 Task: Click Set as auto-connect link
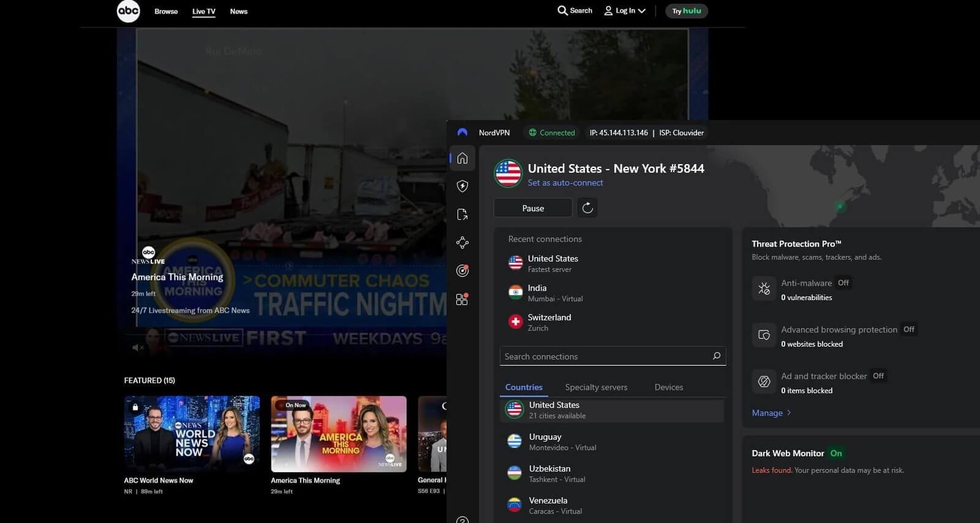click(565, 182)
